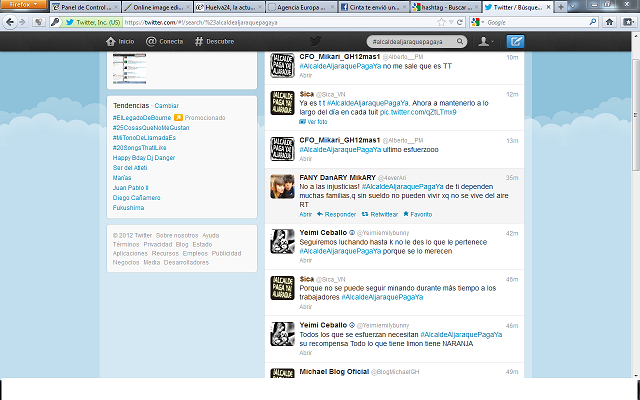640x400 pixels.
Task: Open trend Diego Cañamero
Action: [x=136, y=198]
